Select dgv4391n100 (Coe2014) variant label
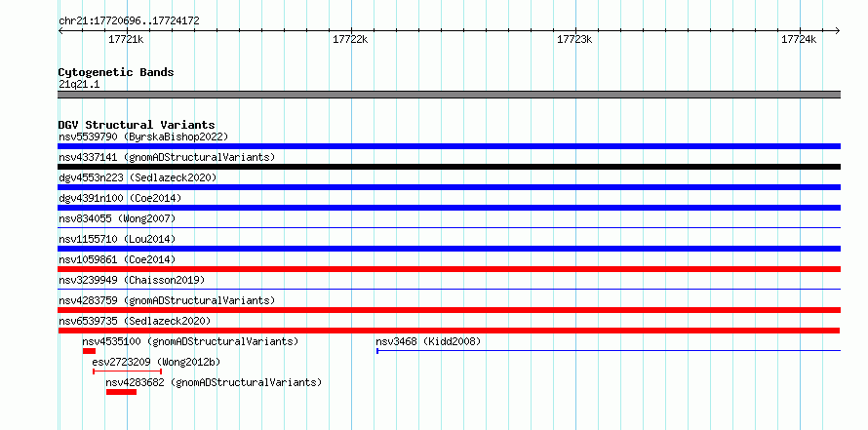The width and height of the screenshot is (868, 430). [x=120, y=198]
